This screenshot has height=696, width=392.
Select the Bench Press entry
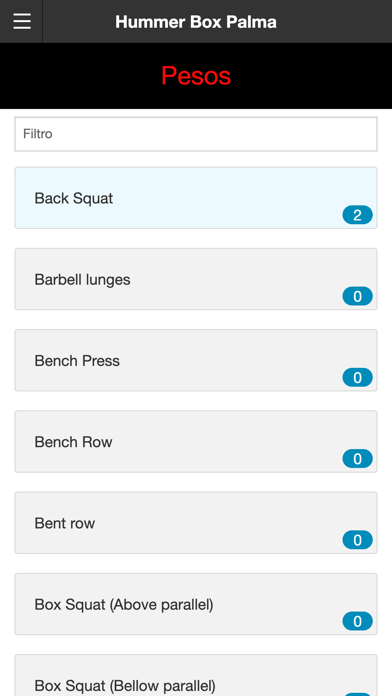click(x=196, y=360)
